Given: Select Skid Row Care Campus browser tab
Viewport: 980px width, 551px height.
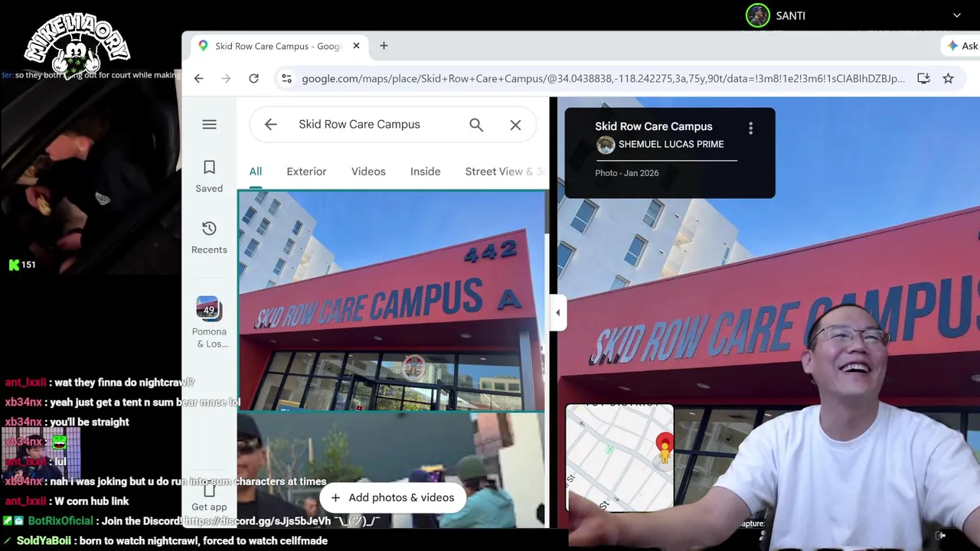Looking at the screenshot, I should [278, 46].
